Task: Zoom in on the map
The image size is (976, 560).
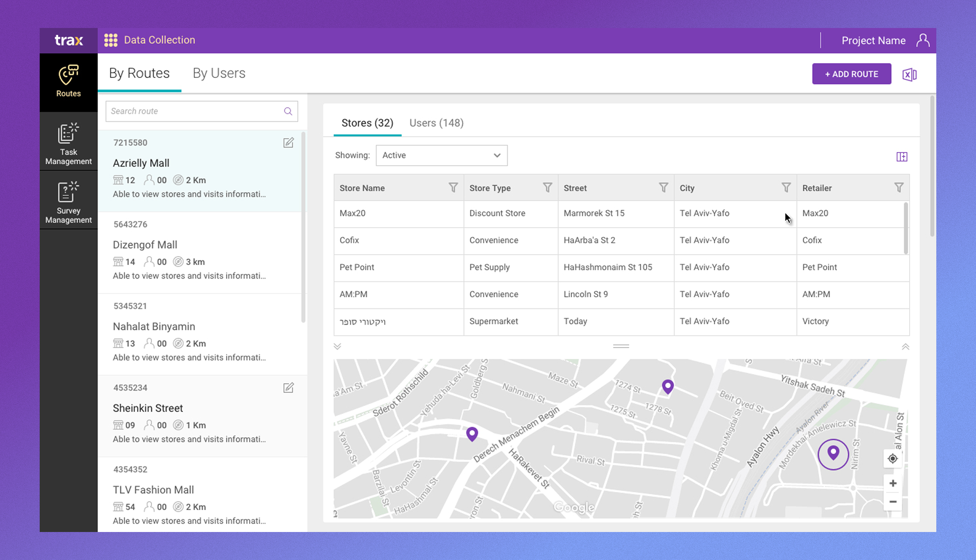Action: pos(892,483)
